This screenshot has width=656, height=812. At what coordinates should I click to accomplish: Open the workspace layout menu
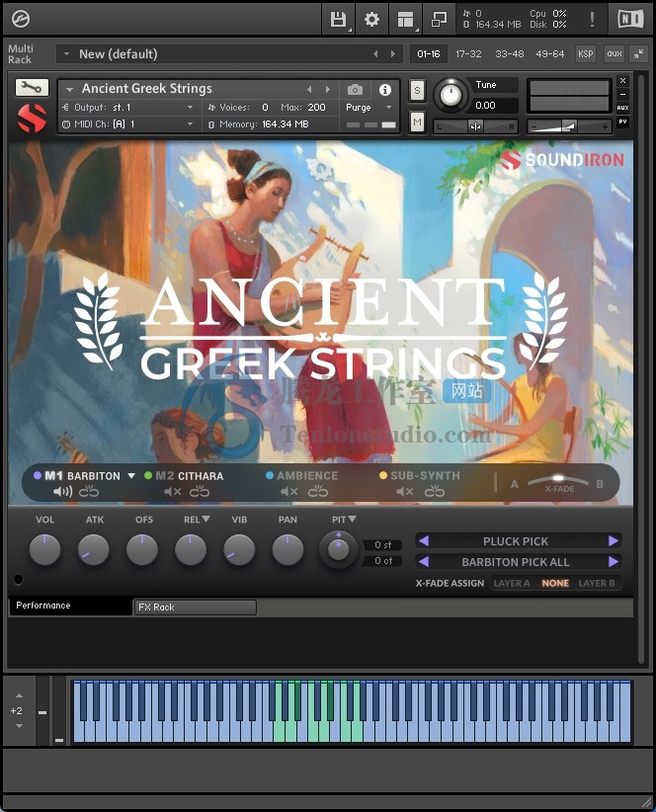[405, 19]
